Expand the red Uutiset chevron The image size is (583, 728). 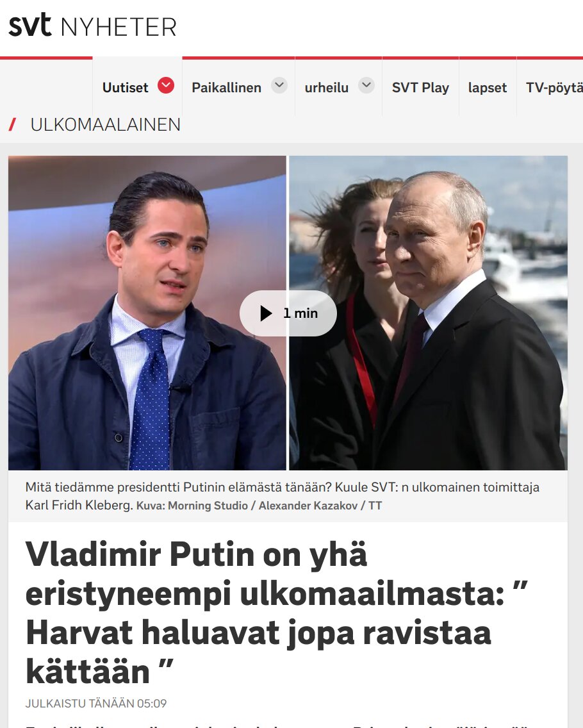point(166,85)
